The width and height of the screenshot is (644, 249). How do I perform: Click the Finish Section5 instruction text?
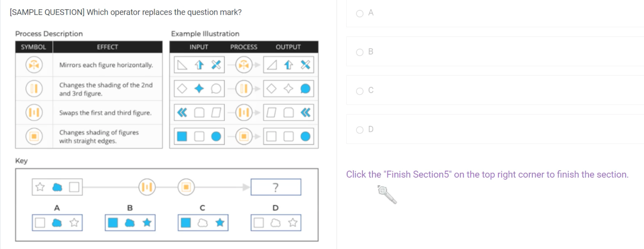pos(487,174)
